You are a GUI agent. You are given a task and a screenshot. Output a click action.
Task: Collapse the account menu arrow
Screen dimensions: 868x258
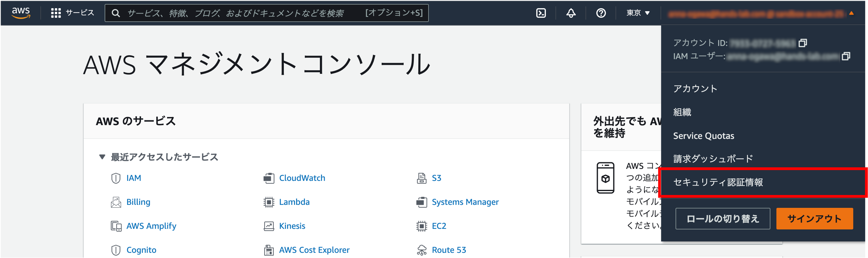pyautogui.click(x=851, y=14)
